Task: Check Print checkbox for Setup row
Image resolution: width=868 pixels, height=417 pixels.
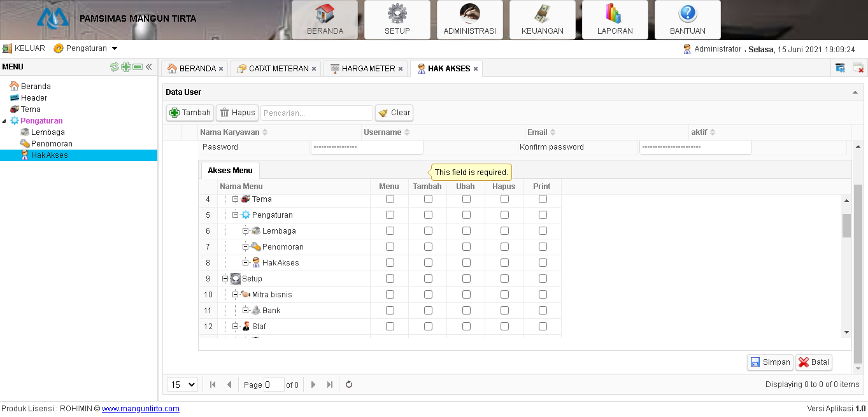Action: (x=543, y=279)
